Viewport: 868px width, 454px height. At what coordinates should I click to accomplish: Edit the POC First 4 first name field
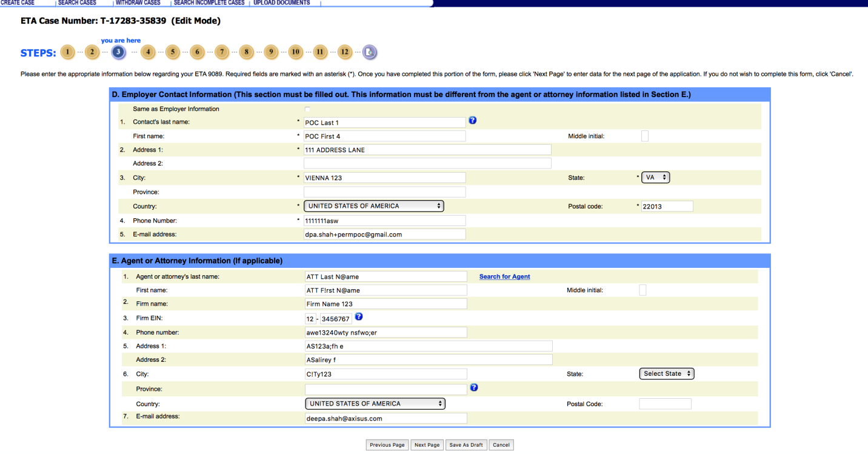pos(384,136)
